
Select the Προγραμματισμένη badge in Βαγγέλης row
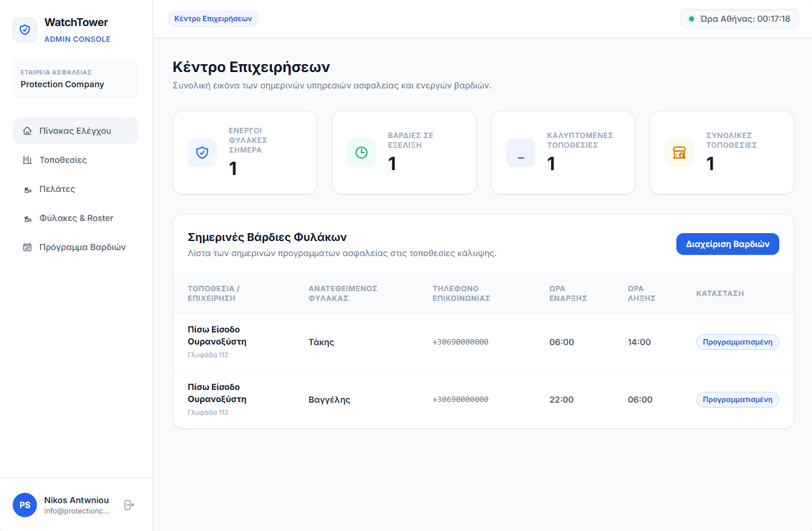pos(738,400)
